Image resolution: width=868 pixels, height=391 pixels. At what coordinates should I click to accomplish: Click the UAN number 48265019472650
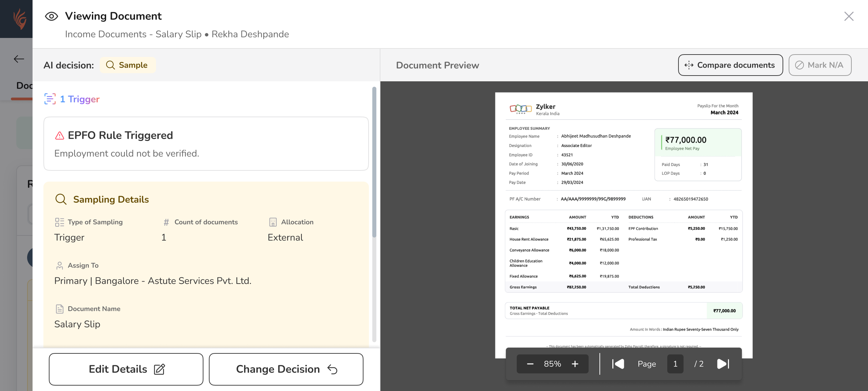pyautogui.click(x=691, y=199)
